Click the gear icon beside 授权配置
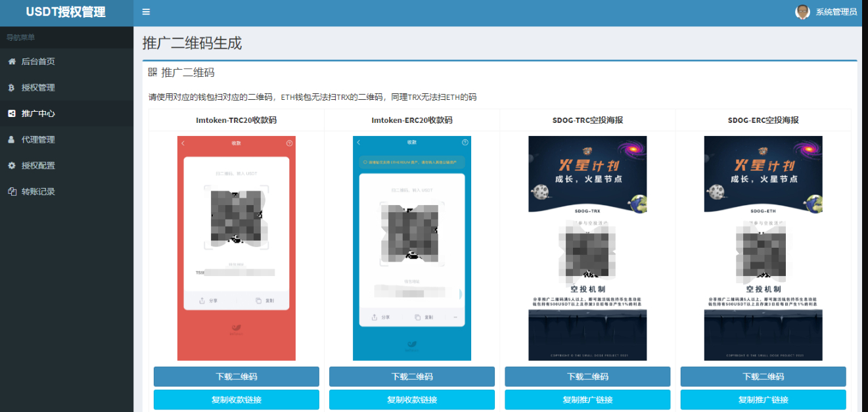The height and width of the screenshot is (412, 868). pyautogui.click(x=12, y=166)
